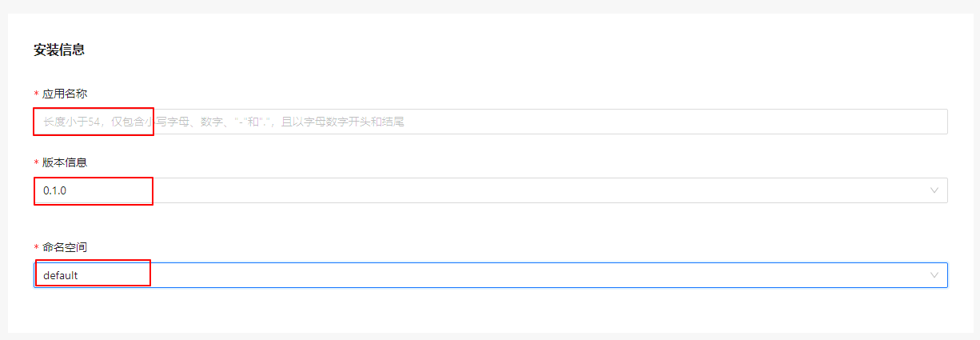Click blank area right of 安装信息 heading
Viewport: 980px width, 340px height.
pos(480,50)
